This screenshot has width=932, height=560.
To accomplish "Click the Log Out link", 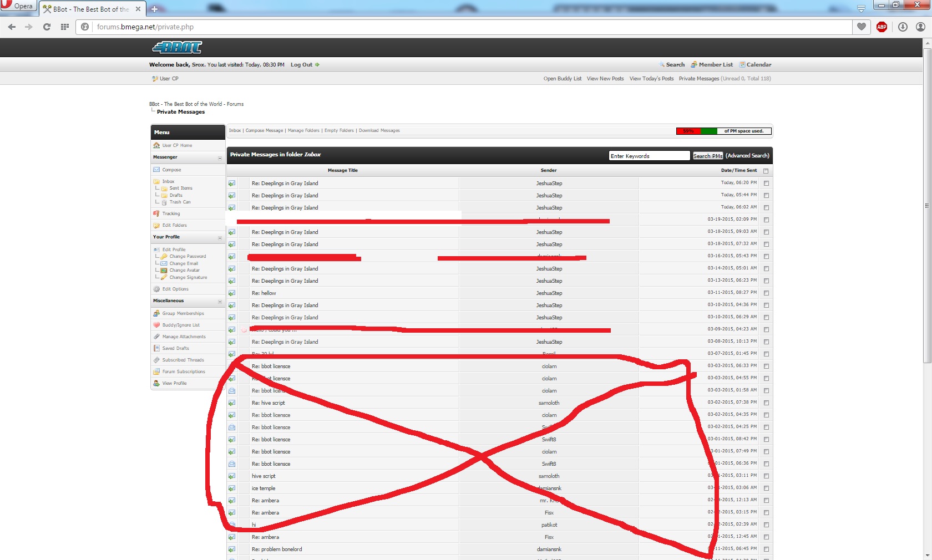I will [x=301, y=65].
